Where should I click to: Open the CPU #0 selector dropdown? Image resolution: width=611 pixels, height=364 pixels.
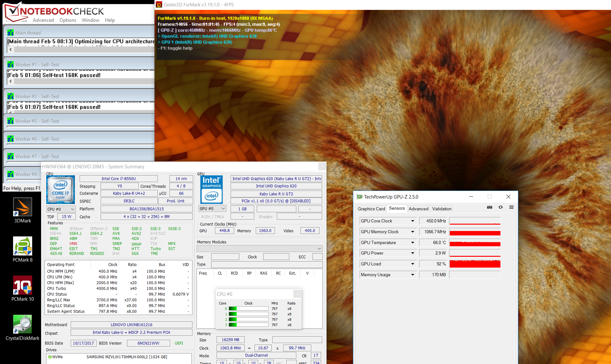[61, 209]
